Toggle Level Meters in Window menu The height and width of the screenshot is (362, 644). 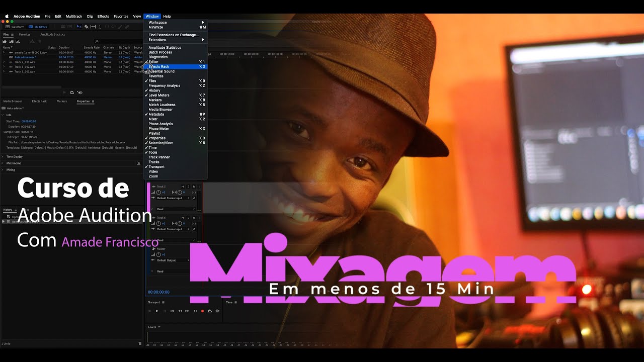(176, 95)
